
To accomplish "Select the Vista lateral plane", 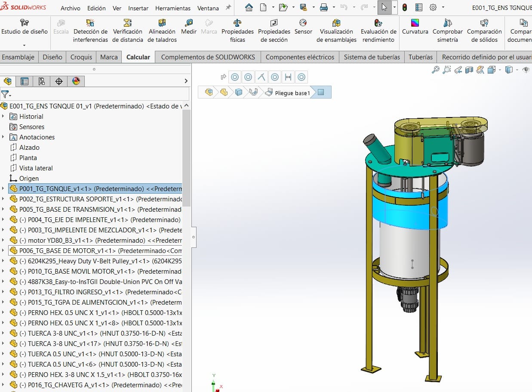I will (36, 168).
